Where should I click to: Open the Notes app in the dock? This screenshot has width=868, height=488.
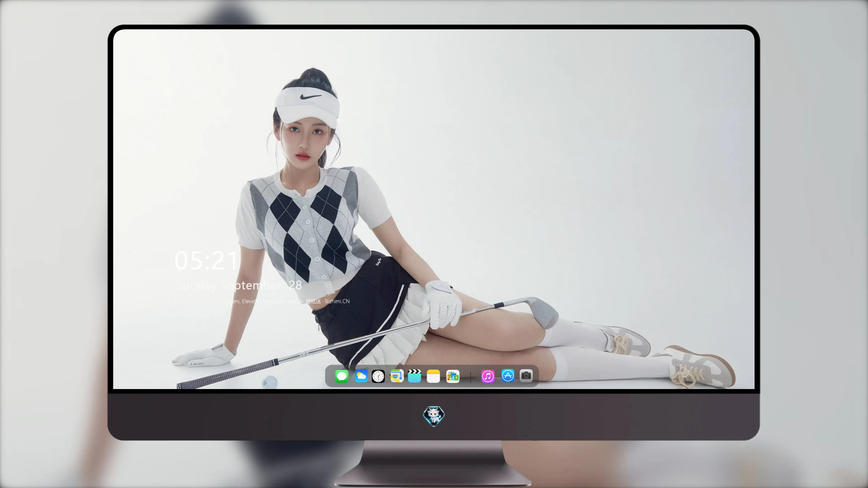point(433,376)
